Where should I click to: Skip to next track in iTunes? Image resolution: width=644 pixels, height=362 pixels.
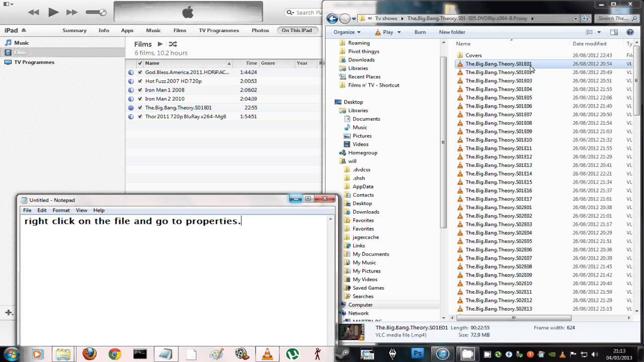(x=72, y=12)
